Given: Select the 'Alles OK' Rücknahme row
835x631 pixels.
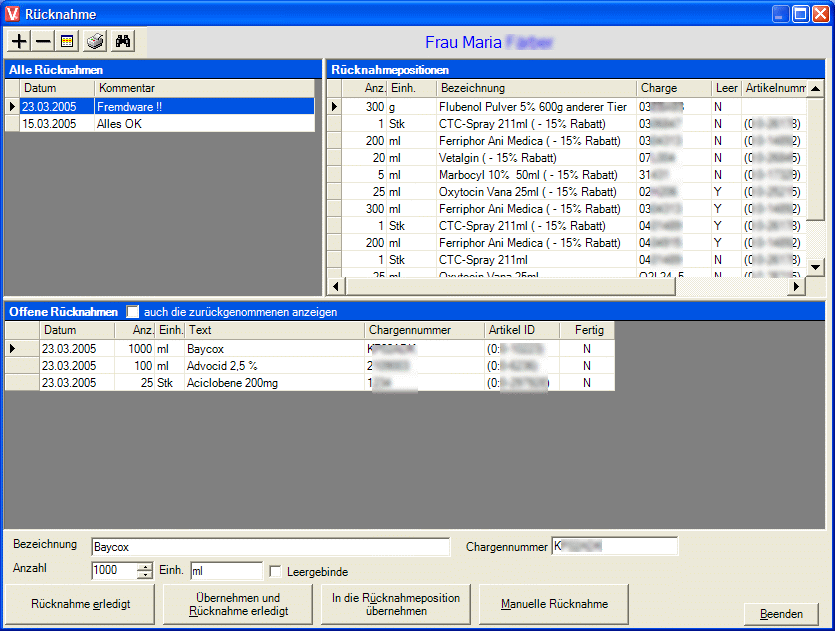Looking at the screenshot, I should tap(160, 124).
